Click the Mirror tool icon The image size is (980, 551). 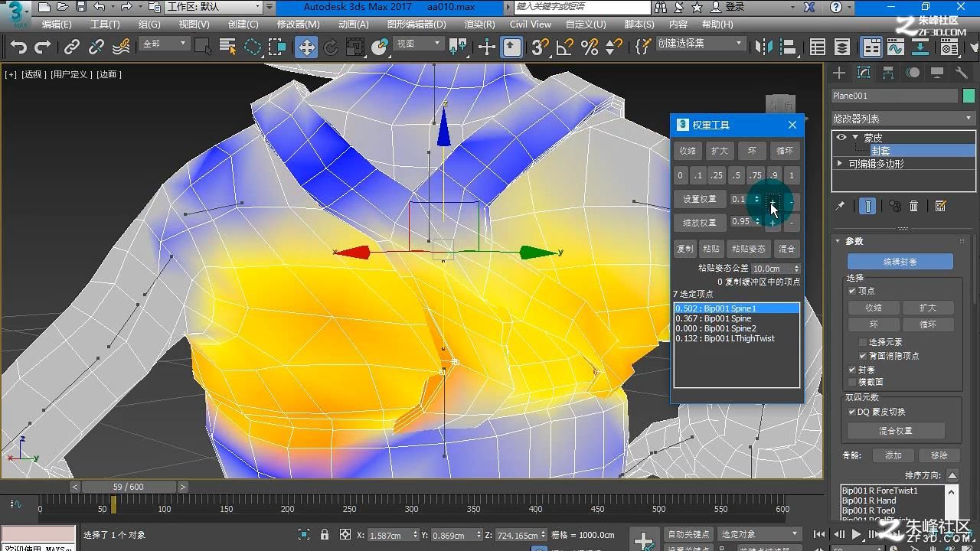[x=764, y=47]
